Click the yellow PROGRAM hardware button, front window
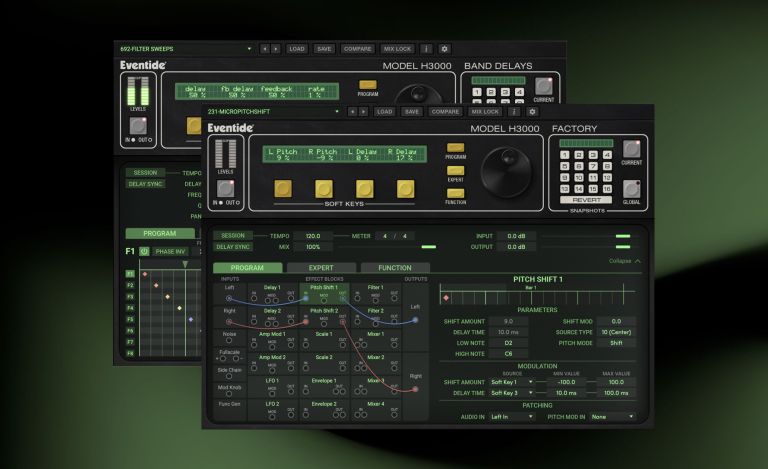 (456, 147)
